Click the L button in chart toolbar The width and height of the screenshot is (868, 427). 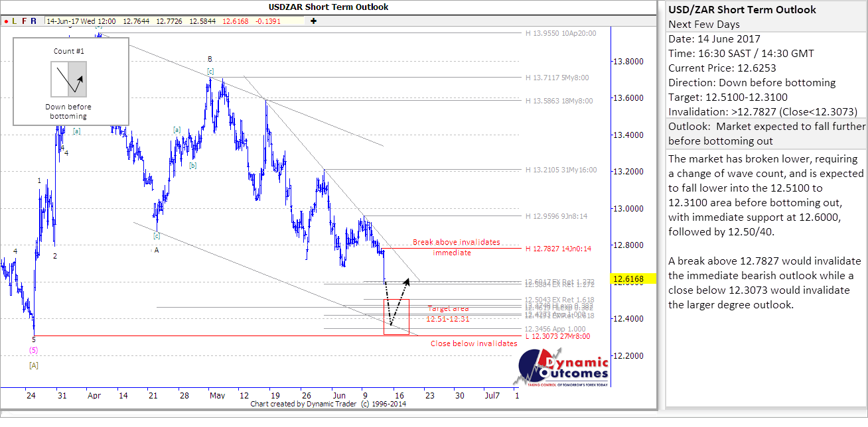(x=15, y=21)
